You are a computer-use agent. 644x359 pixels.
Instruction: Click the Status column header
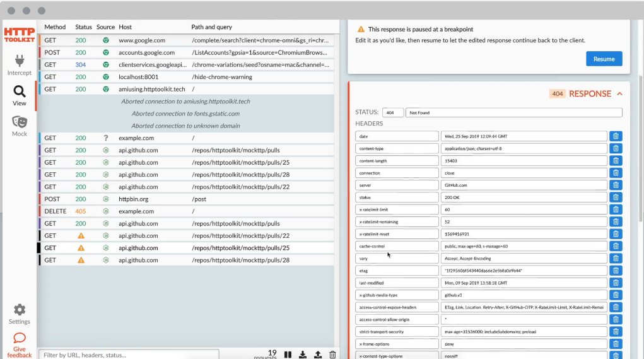point(83,27)
